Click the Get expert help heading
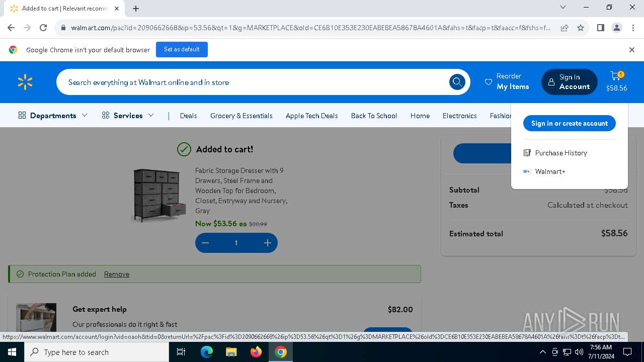644x362 pixels. pos(100,309)
